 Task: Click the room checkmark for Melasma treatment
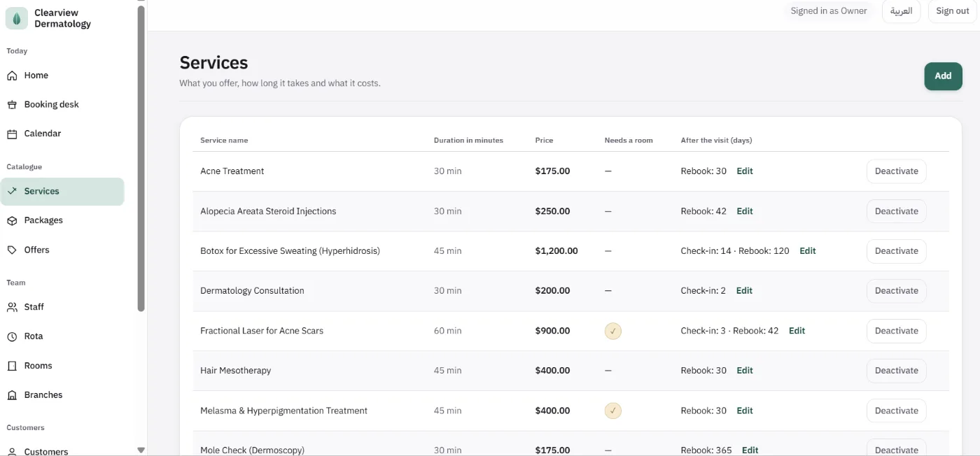[613, 411]
